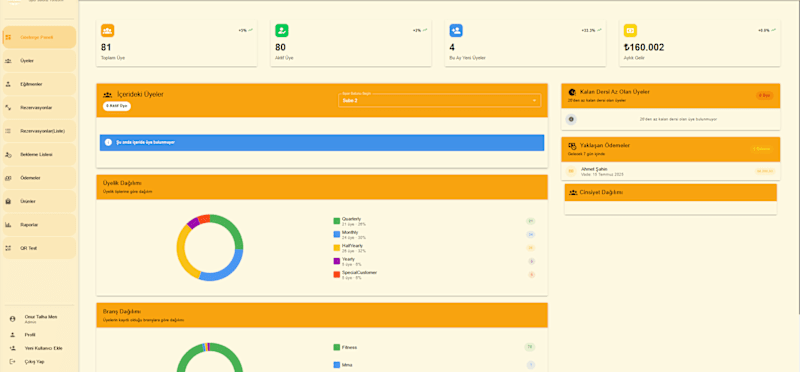Click the Yeni Kullanıcı Ekle link

(x=43, y=348)
